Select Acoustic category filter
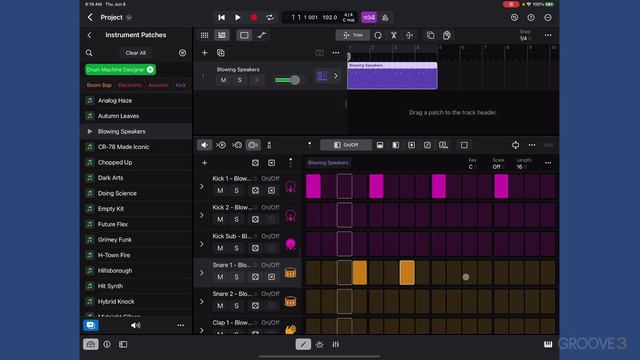Viewport: 640px width, 360px height. coord(158,85)
